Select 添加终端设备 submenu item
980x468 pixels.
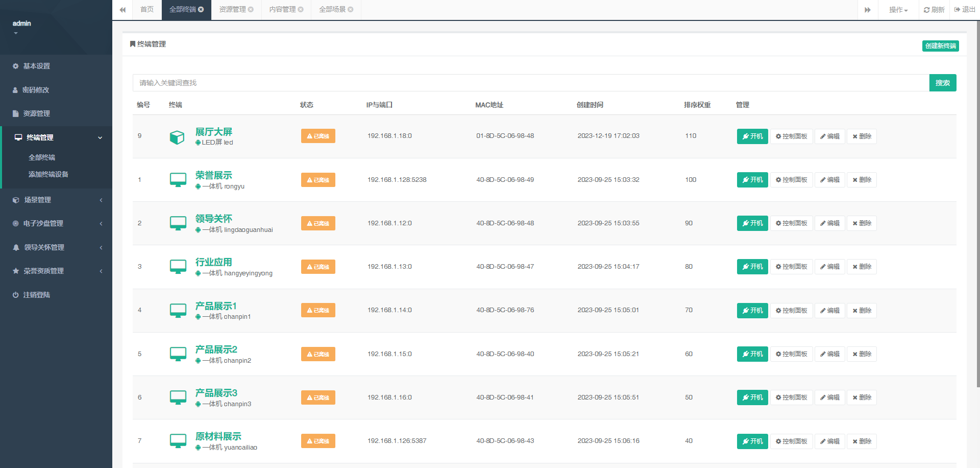[48, 174]
